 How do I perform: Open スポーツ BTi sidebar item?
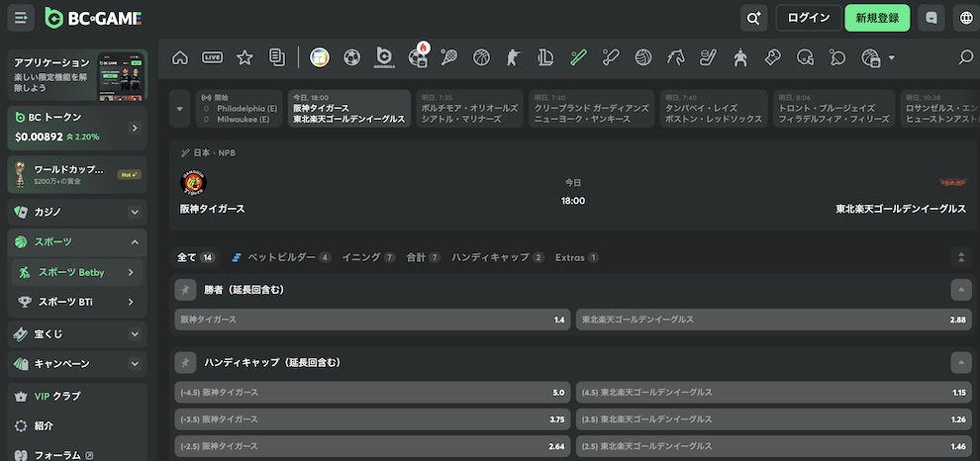(77, 302)
